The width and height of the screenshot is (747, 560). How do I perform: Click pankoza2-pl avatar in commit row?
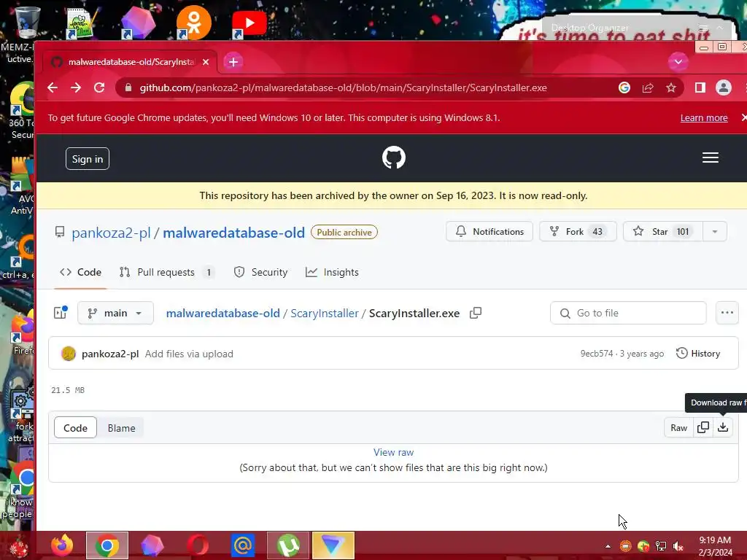click(69, 354)
